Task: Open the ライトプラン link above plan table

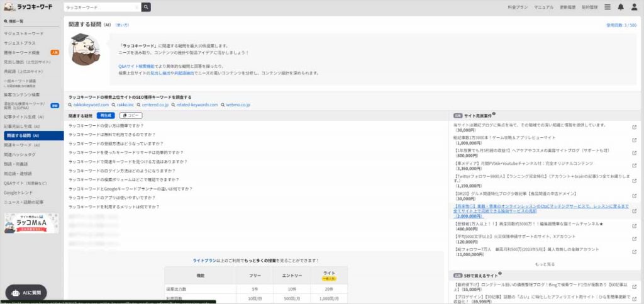Action: (x=204, y=261)
